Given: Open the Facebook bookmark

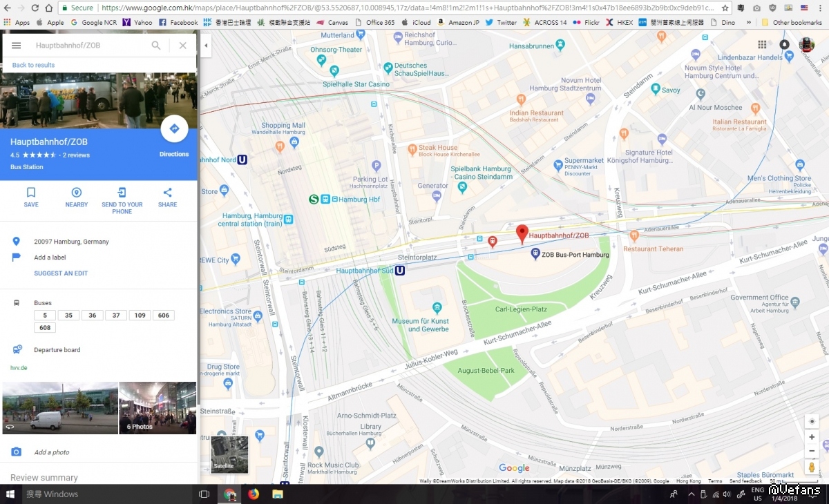Looking at the screenshot, I should (x=178, y=22).
